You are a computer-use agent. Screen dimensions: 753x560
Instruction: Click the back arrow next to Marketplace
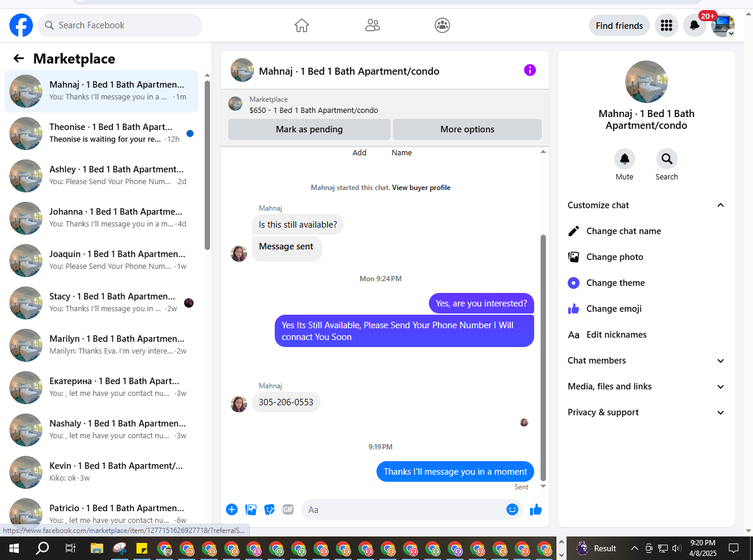coord(19,58)
